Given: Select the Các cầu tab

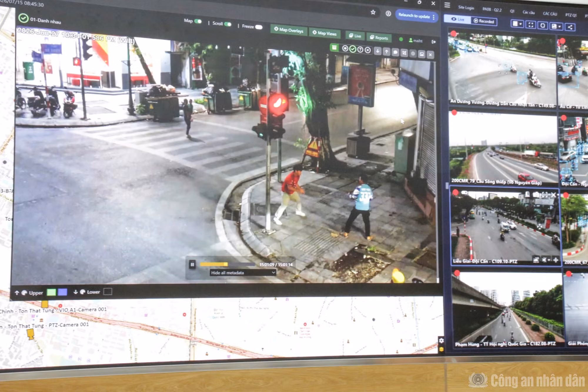Looking at the screenshot, I should pyautogui.click(x=529, y=12).
